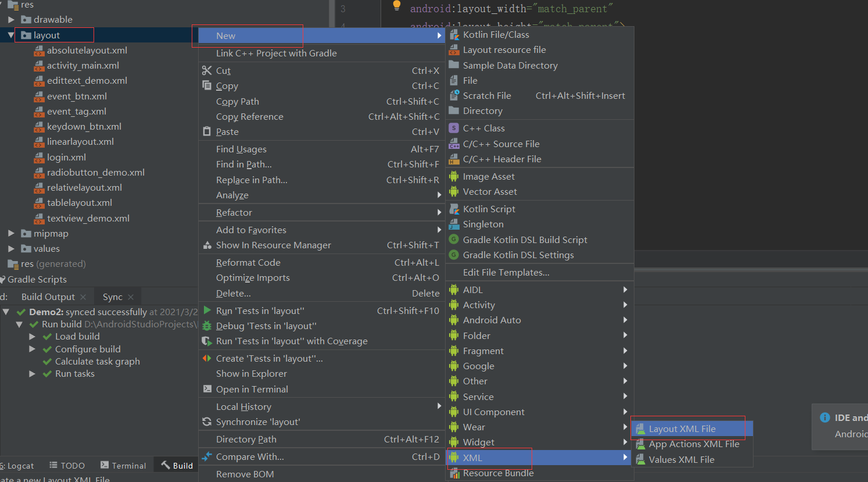This screenshot has width=868, height=482.
Task: Click the Scratch File icon
Action: coord(454,95)
